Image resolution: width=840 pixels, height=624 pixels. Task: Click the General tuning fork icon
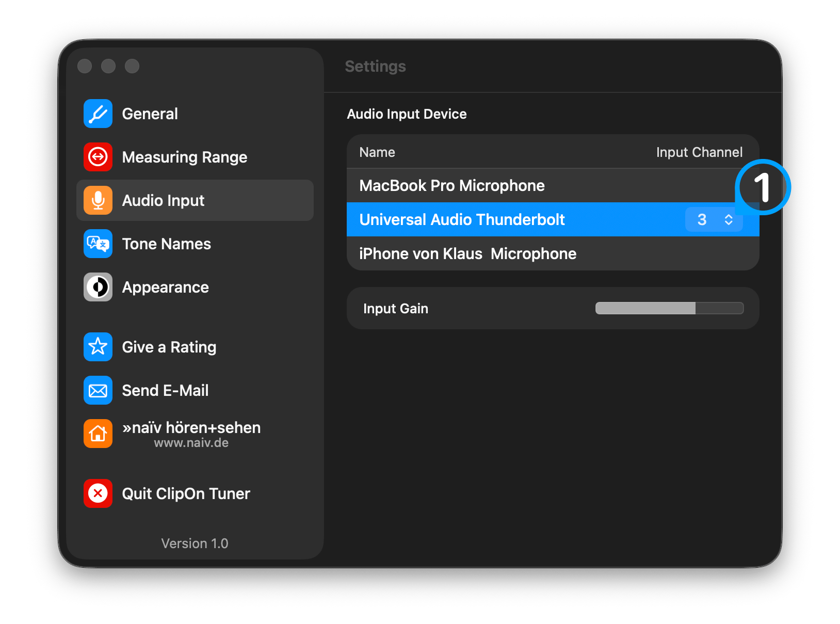pos(98,114)
